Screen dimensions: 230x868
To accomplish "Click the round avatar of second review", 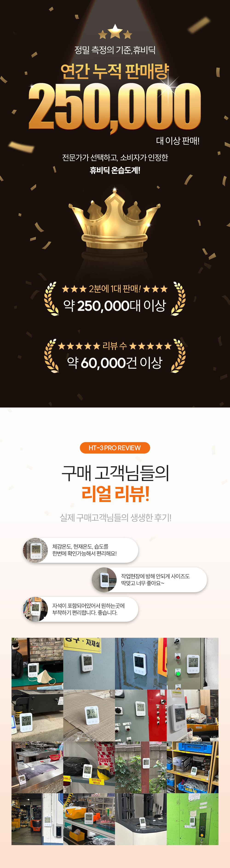I will [x=104, y=580].
